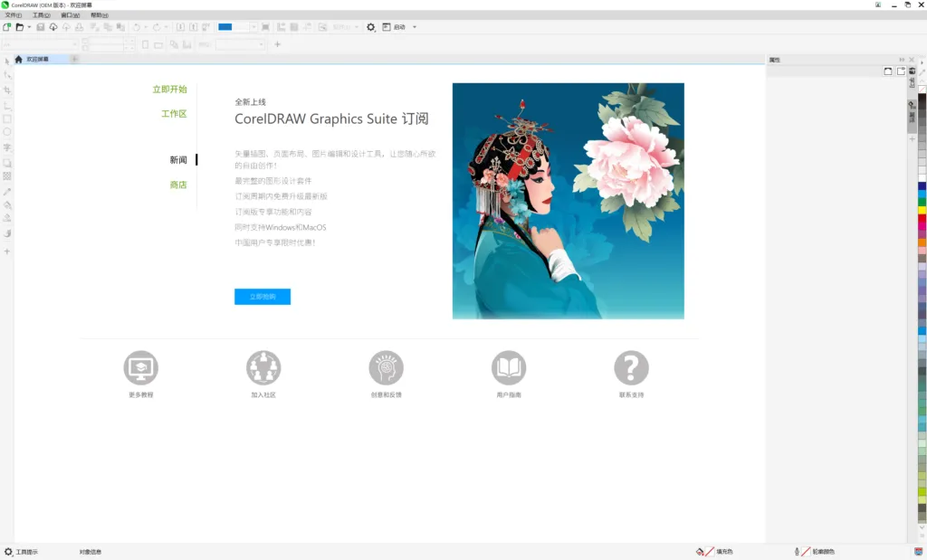
Task: Click the opera lady promotional image
Action: 569,201
